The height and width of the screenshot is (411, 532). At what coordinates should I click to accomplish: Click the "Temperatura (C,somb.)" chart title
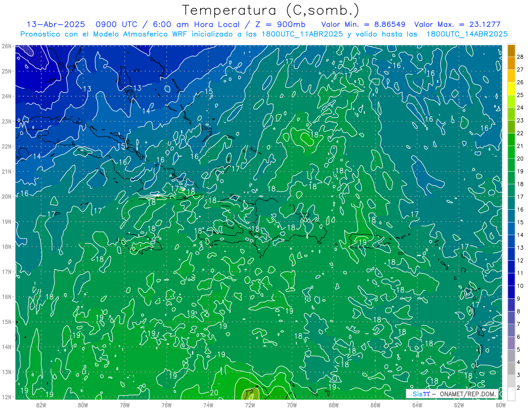pos(271,10)
